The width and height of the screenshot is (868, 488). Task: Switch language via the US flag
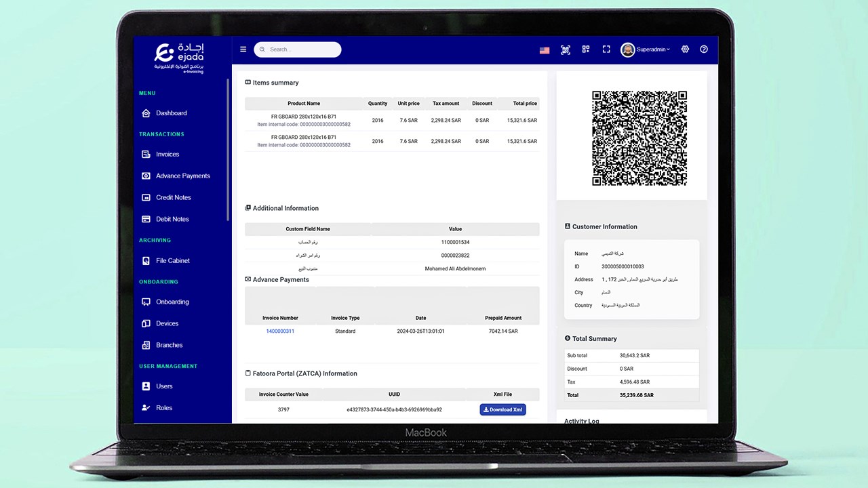(x=544, y=49)
